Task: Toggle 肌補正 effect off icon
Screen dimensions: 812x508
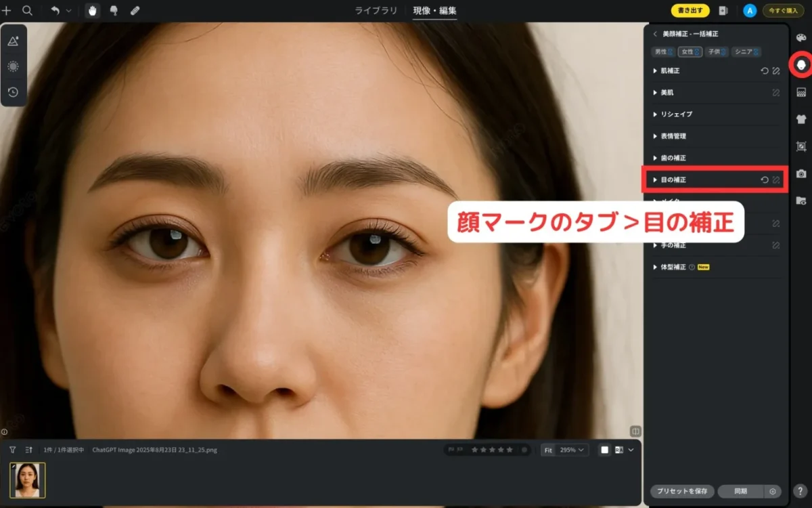Action: pyautogui.click(x=776, y=70)
